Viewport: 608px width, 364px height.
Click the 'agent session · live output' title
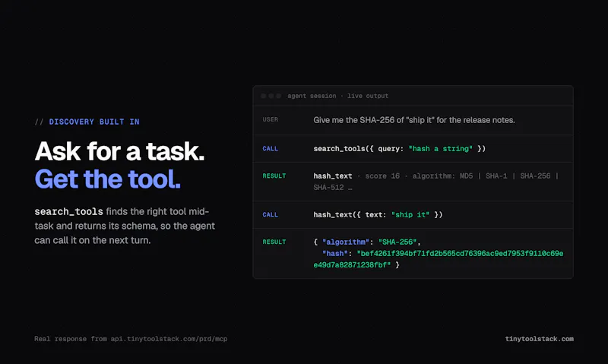[x=337, y=96]
